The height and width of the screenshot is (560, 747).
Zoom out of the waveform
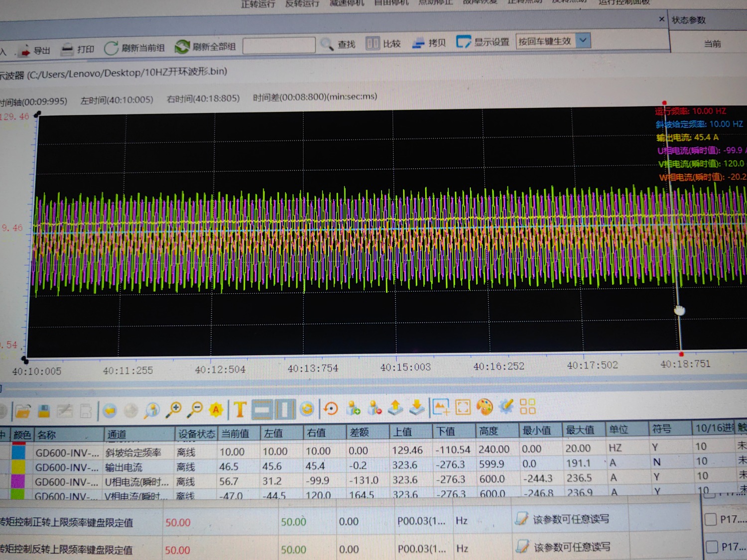coord(196,410)
